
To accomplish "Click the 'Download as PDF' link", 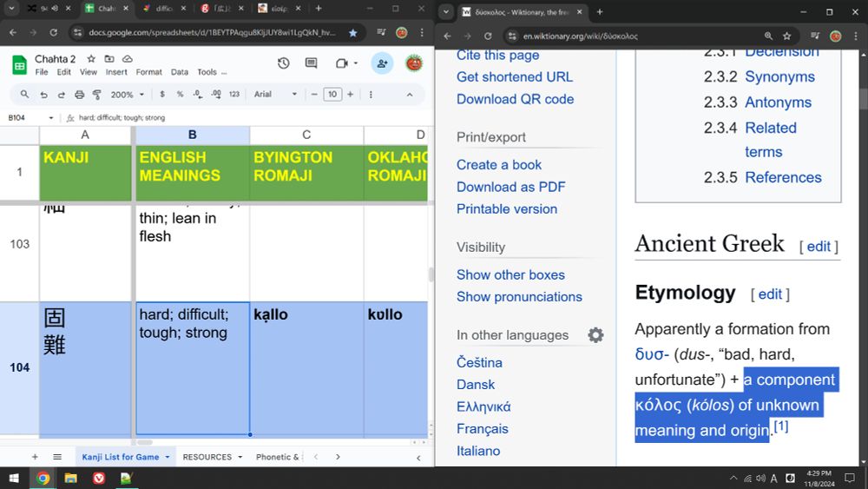I will [510, 187].
